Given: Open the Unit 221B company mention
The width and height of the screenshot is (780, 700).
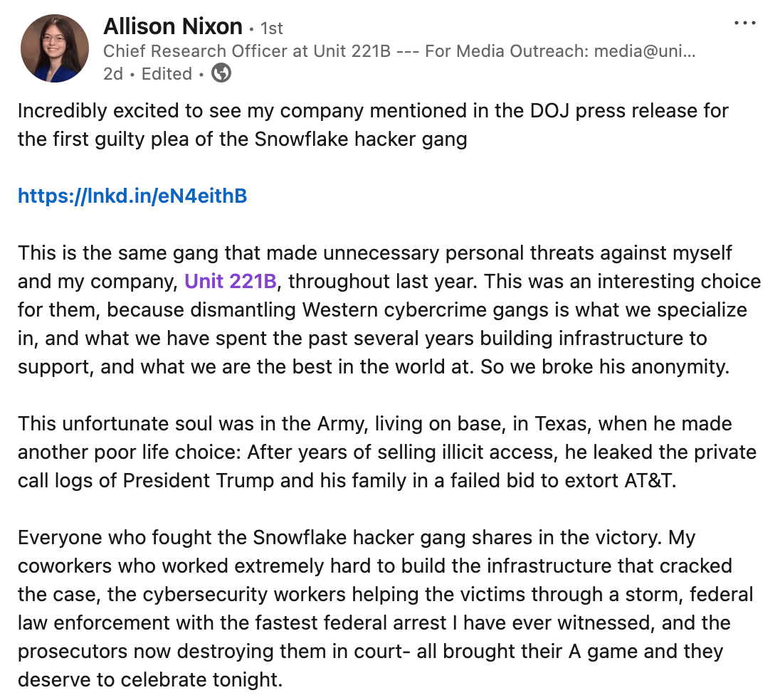Looking at the screenshot, I should (231, 282).
